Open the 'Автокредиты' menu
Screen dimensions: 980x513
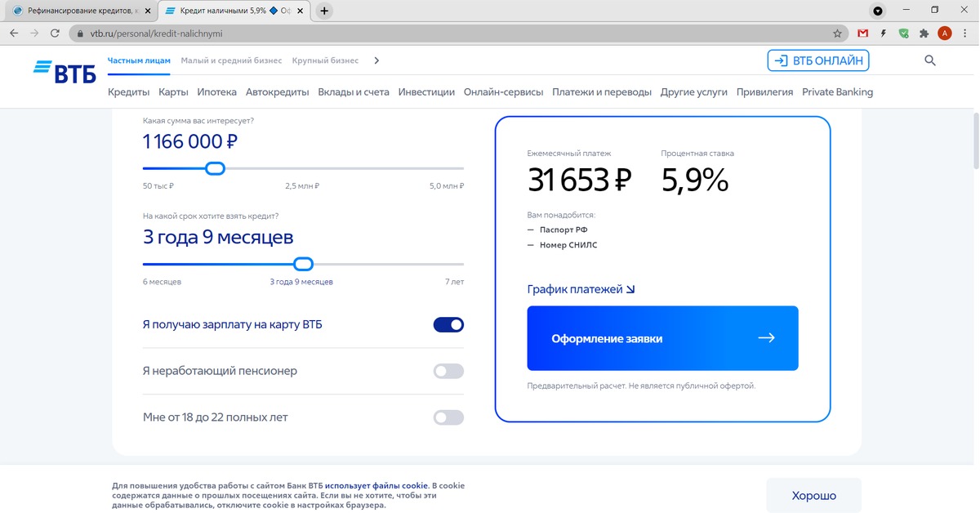(x=277, y=92)
